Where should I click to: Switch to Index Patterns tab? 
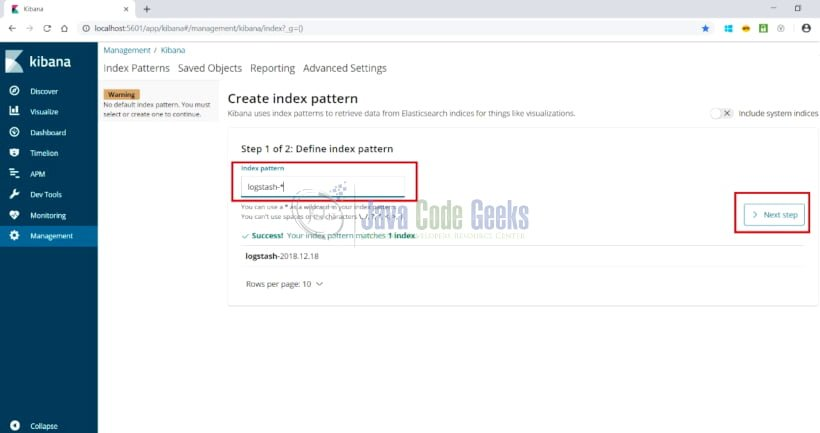tap(136, 68)
